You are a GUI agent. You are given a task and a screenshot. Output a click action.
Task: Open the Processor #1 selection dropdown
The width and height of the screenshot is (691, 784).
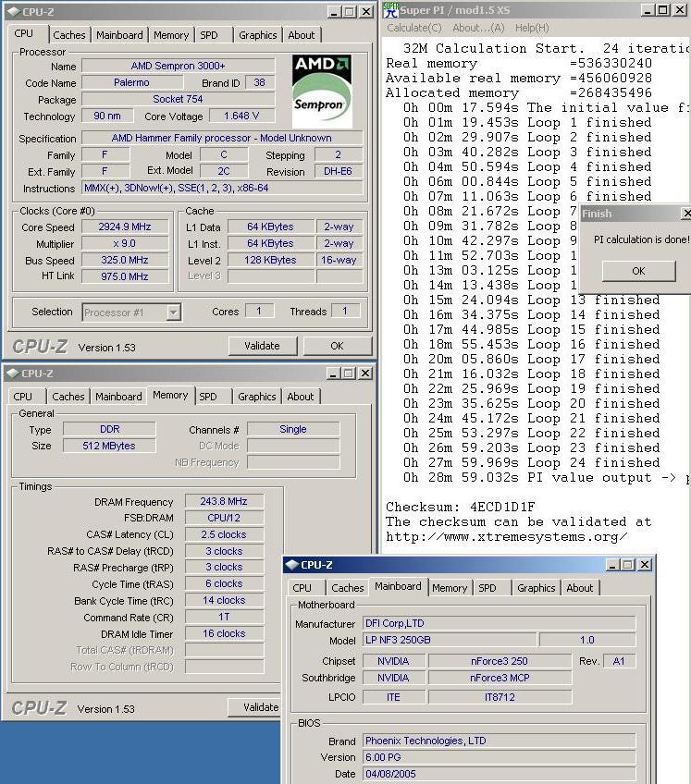[x=173, y=312]
